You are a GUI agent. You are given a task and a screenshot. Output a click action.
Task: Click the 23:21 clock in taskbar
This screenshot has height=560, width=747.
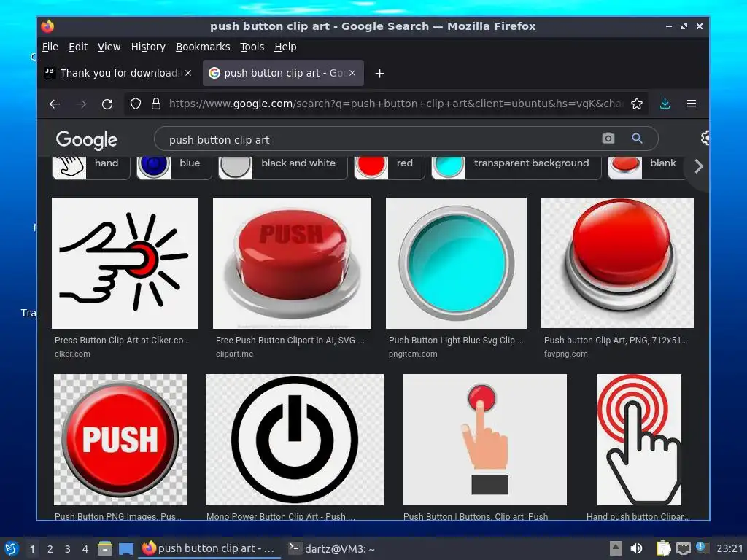coord(729,548)
